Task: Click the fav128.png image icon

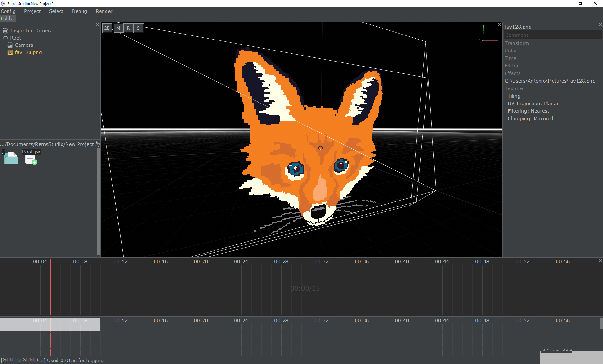Action: 10,52
